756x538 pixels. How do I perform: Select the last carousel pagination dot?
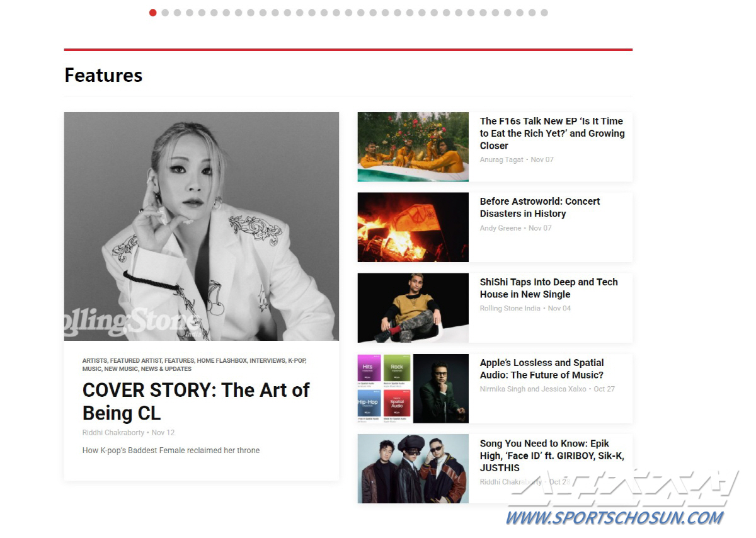pos(544,13)
